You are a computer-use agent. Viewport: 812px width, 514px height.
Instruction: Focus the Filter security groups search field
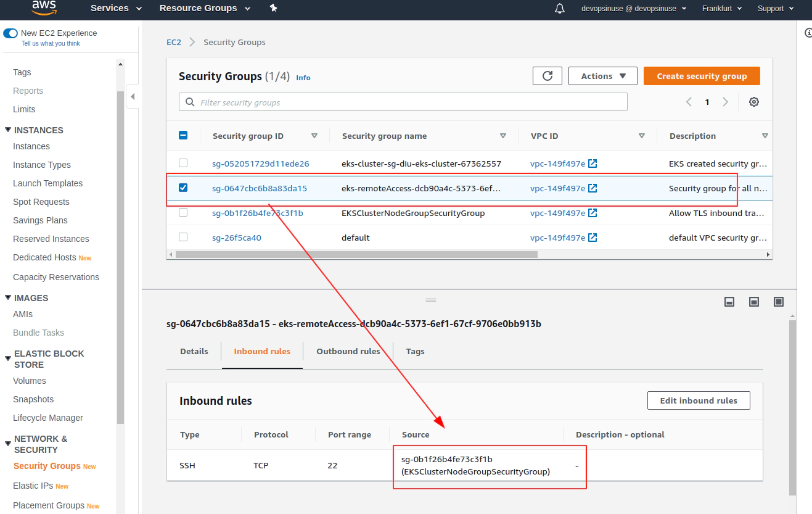point(403,102)
